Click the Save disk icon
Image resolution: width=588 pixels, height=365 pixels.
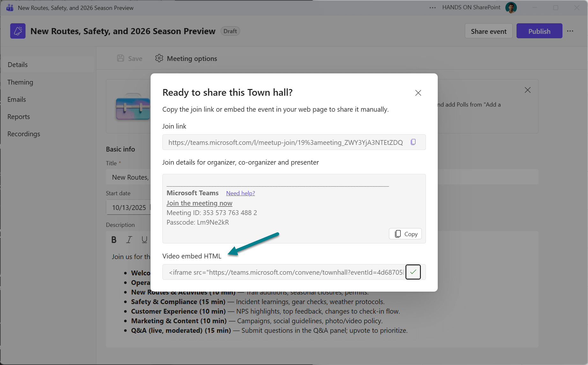tap(121, 58)
